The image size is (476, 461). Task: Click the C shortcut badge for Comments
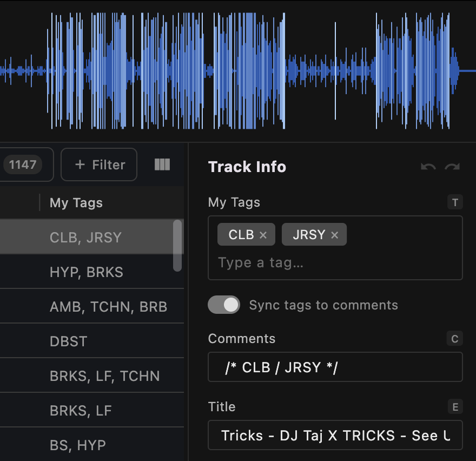pyautogui.click(x=454, y=339)
